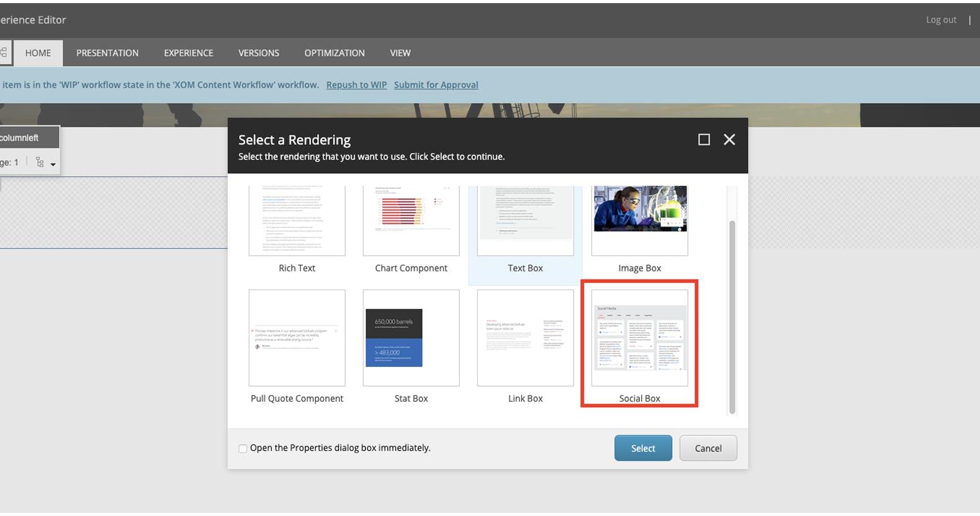Open the HOME ribbon tab
Viewport: 980px width, 516px height.
click(x=38, y=53)
